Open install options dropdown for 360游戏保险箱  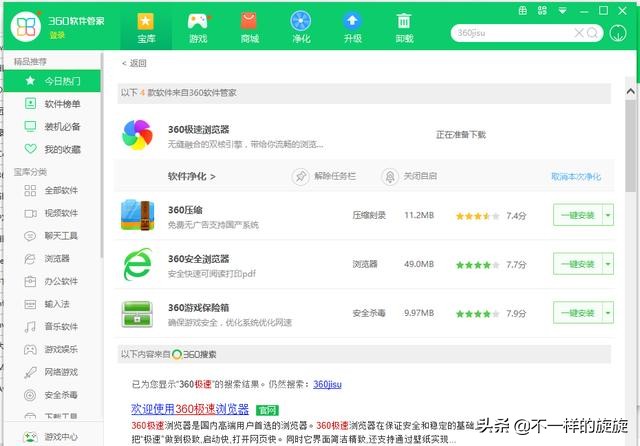(x=608, y=313)
